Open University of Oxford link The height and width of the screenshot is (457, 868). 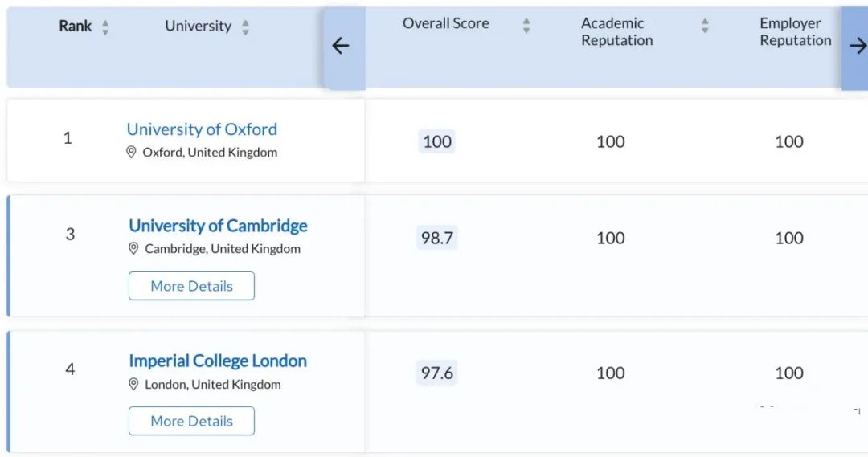point(202,129)
